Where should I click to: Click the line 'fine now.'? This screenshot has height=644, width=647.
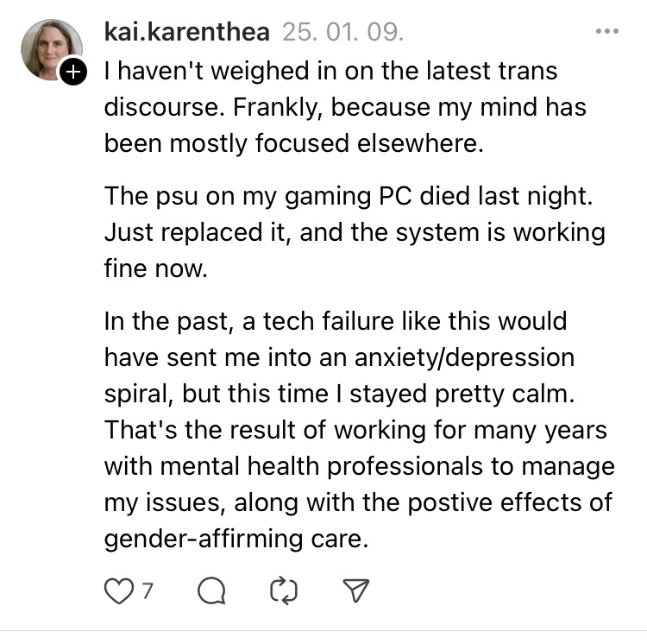tap(156, 269)
